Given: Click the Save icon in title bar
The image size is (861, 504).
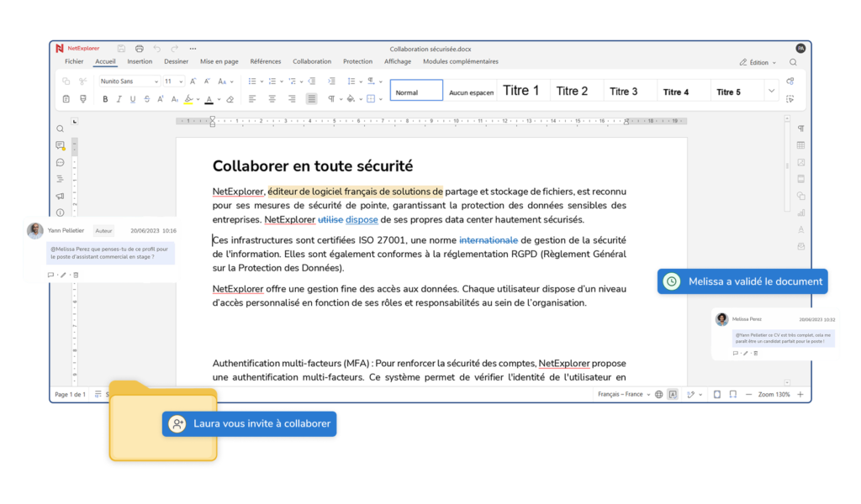Looking at the screenshot, I should pos(121,49).
